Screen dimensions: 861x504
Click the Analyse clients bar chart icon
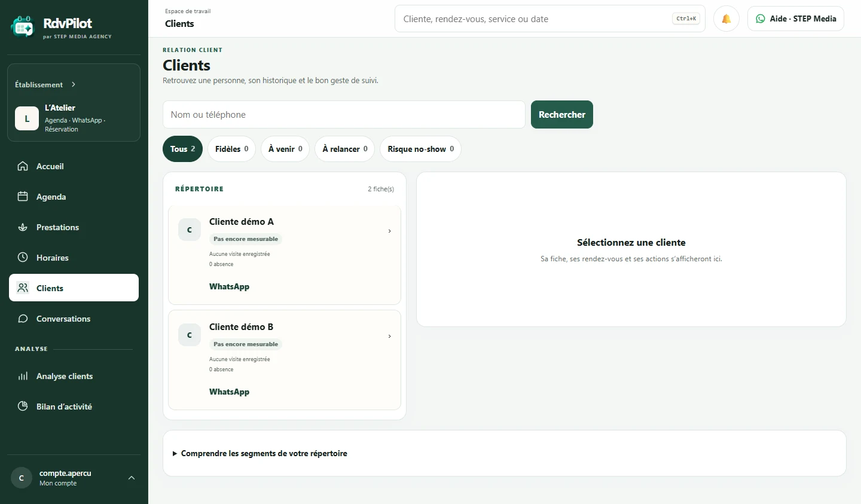click(x=23, y=376)
